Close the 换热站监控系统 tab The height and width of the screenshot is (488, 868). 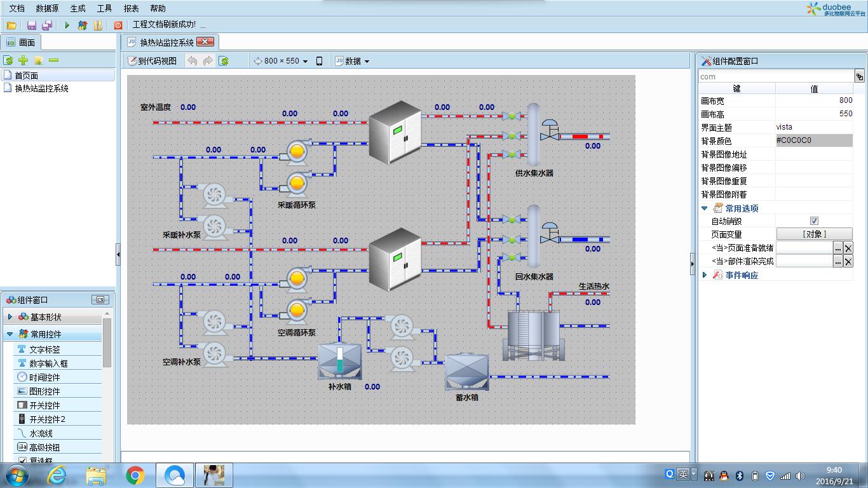point(205,42)
